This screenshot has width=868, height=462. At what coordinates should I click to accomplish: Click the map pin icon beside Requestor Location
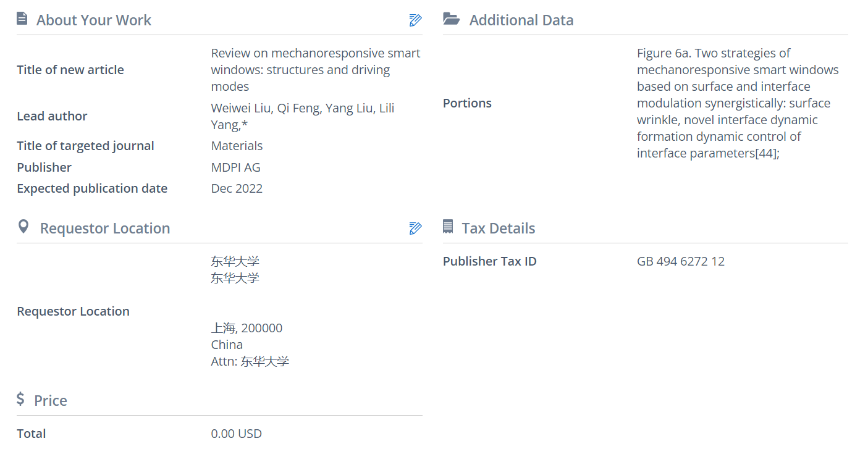click(x=23, y=227)
